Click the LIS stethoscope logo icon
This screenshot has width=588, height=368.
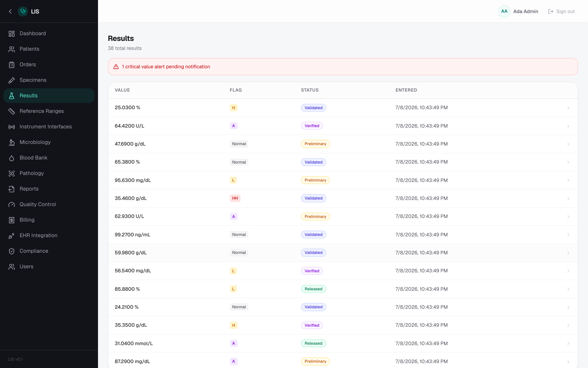coord(23,11)
